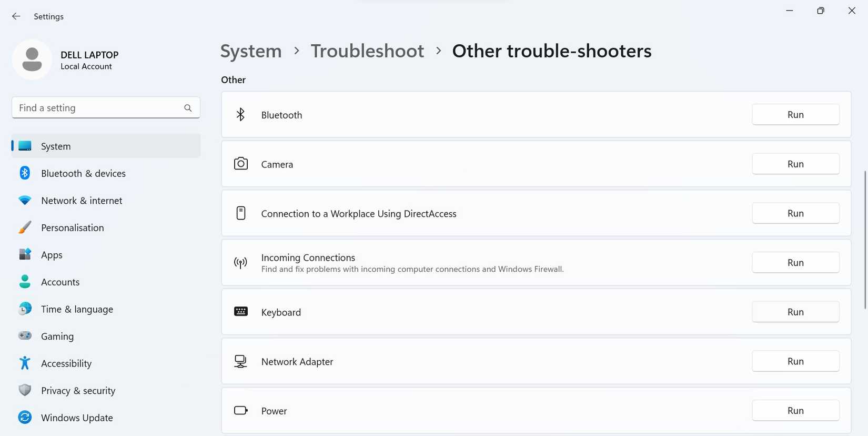Run the Keyboard troubleshooter

click(795, 312)
